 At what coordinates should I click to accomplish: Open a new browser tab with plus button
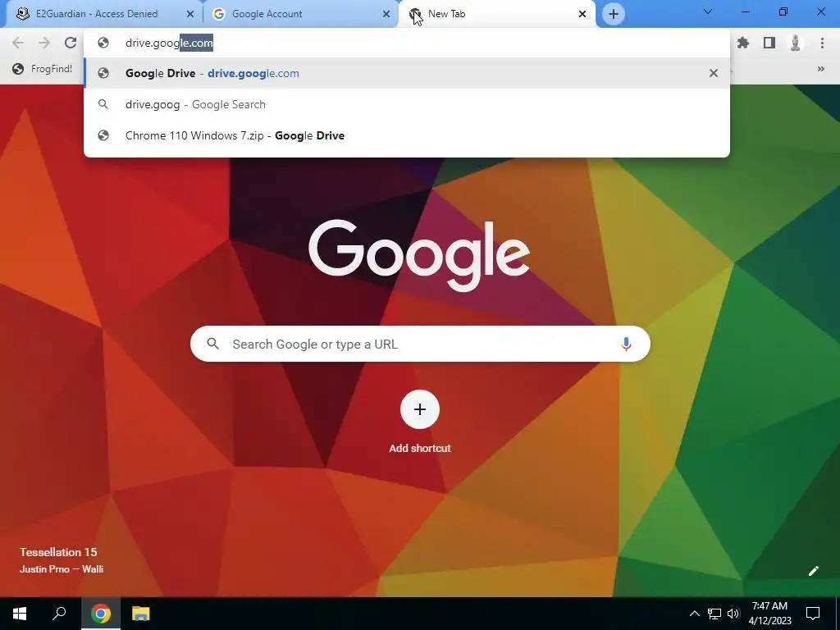614,14
